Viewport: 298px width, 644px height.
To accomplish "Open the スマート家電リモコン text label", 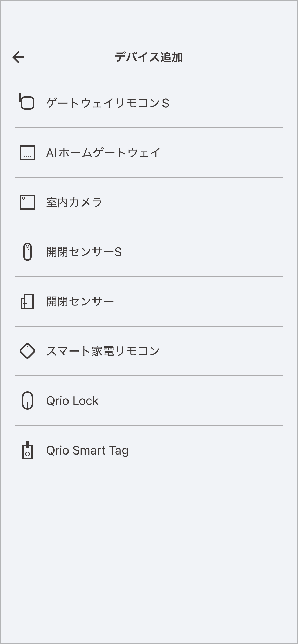I will point(103,351).
